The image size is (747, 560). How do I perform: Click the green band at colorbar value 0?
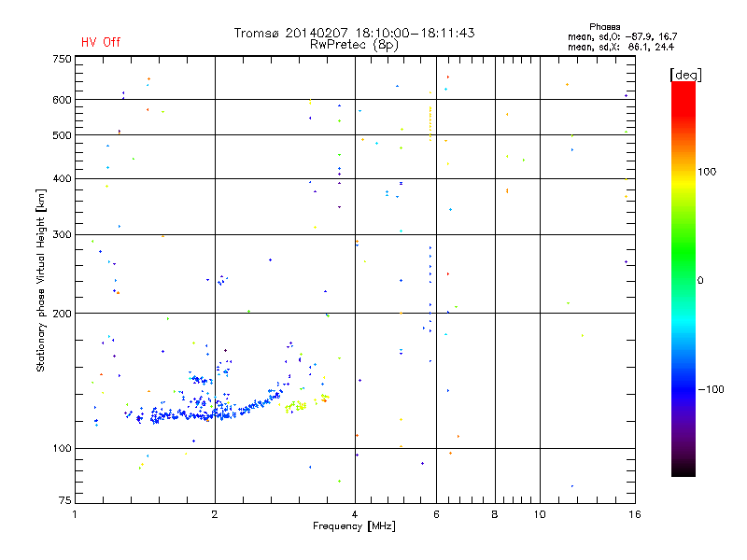(x=684, y=280)
